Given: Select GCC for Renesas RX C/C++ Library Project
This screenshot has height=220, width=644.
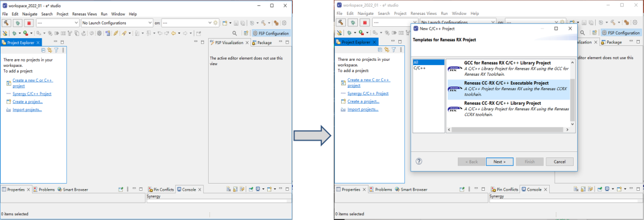Looking at the screenshot, I should 509,69.
